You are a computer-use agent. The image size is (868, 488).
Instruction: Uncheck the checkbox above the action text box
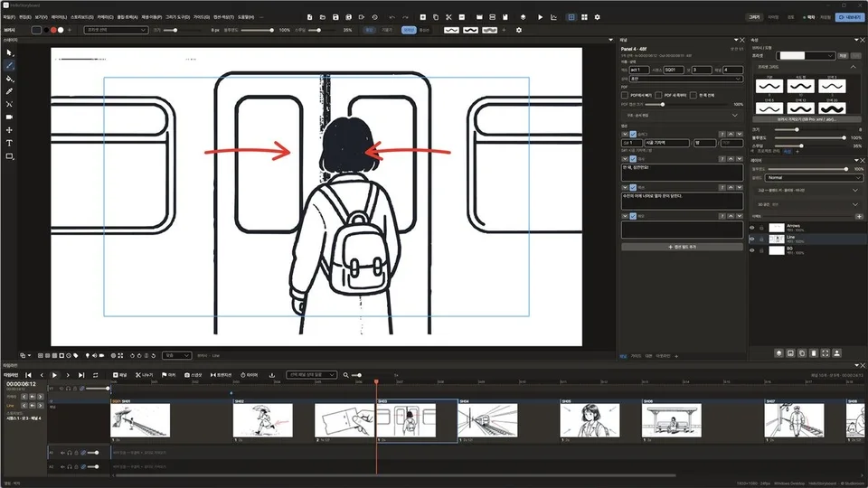tap(633, 188)
